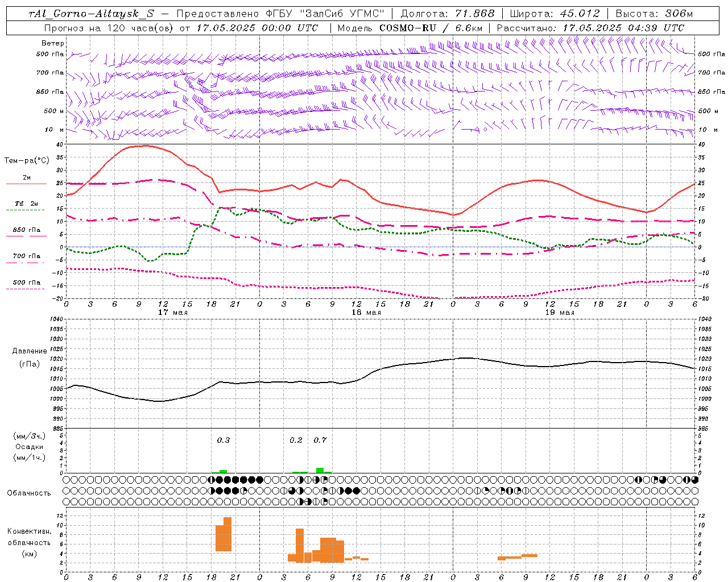The width and height of the screenshot is (728, 582).
Task: Click the provider text ФГБУ "ЗапСиб УГМС"
Action: point(325,14)
